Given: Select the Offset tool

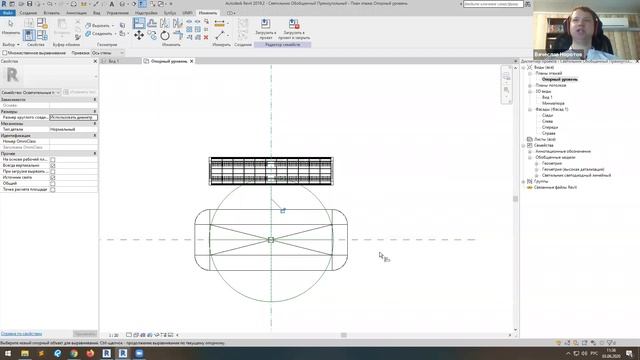Looking at the screenshot, I should (x=152, y=23).
